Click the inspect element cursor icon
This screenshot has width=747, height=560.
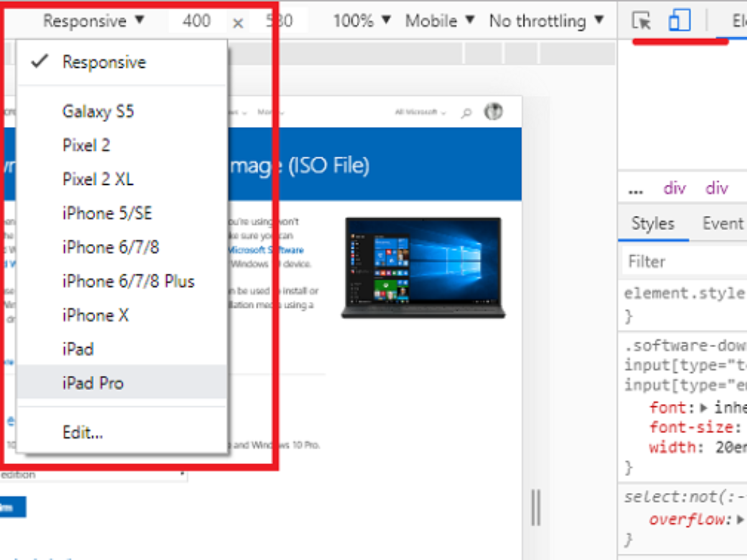coord(641,21)
